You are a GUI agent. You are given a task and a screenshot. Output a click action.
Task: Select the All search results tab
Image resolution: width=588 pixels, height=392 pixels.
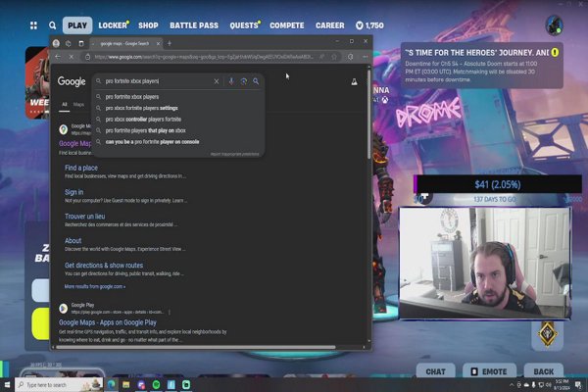[x=64, y=105]
